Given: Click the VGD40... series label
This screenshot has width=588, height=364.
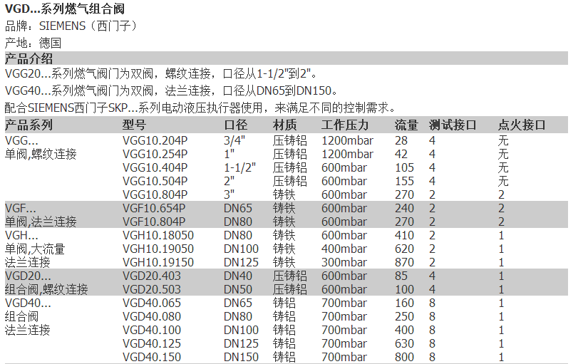Looking at the screenshot, I should (28, 303).
